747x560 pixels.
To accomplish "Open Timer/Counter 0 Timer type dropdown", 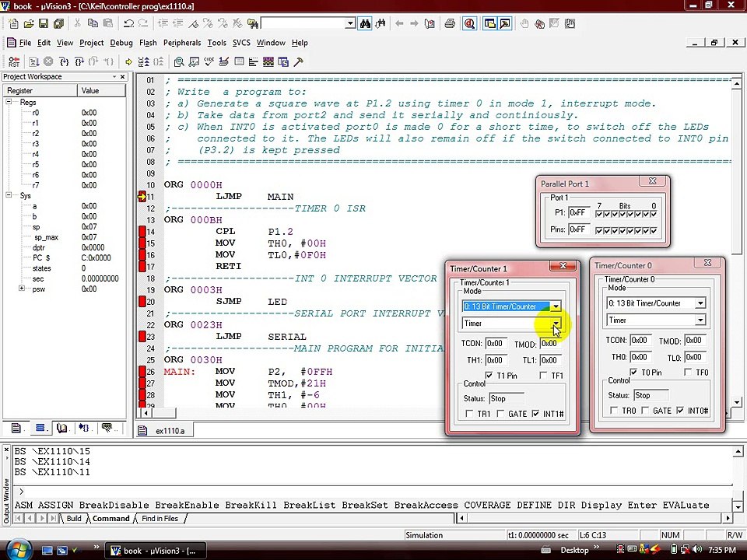I will 700,320.
